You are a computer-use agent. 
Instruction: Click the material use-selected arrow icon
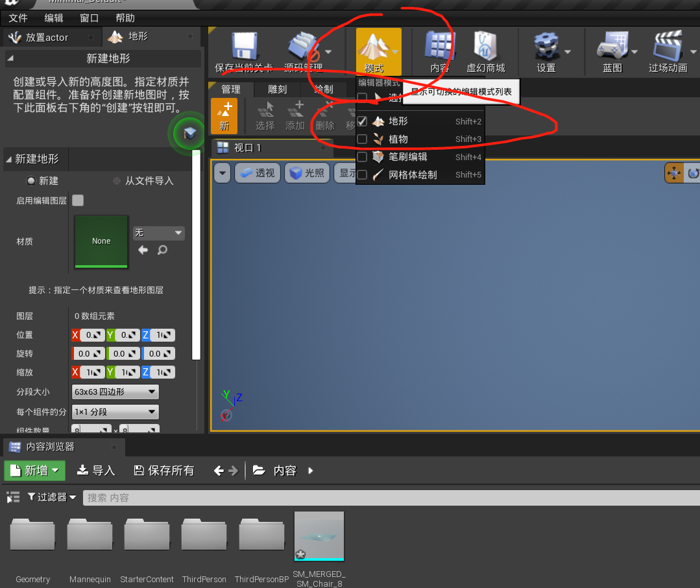coord(143,250)
